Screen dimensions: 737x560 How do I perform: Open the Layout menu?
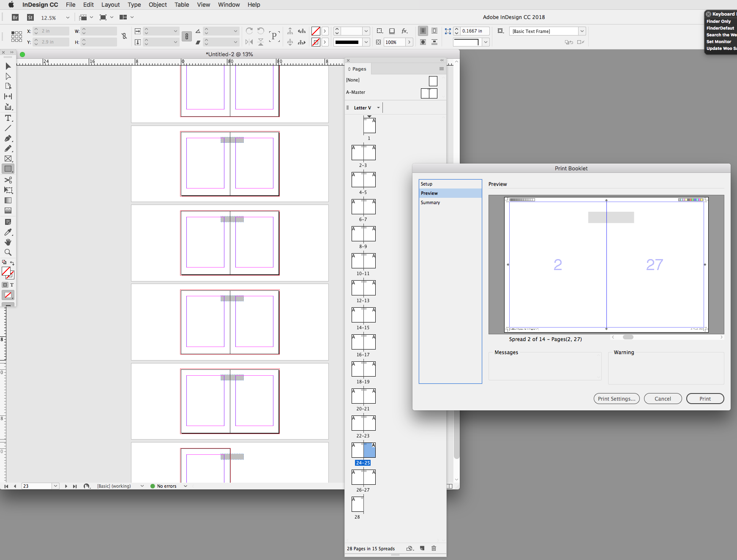click(111, 5)
